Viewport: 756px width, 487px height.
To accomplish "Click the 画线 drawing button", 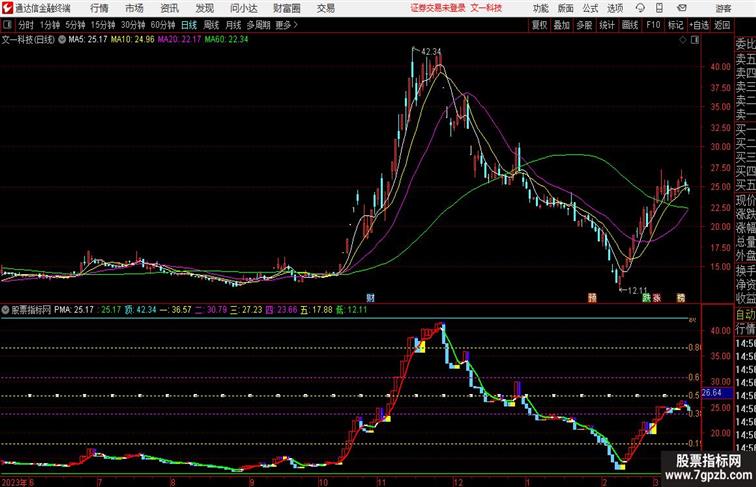I will coord(630,25).
